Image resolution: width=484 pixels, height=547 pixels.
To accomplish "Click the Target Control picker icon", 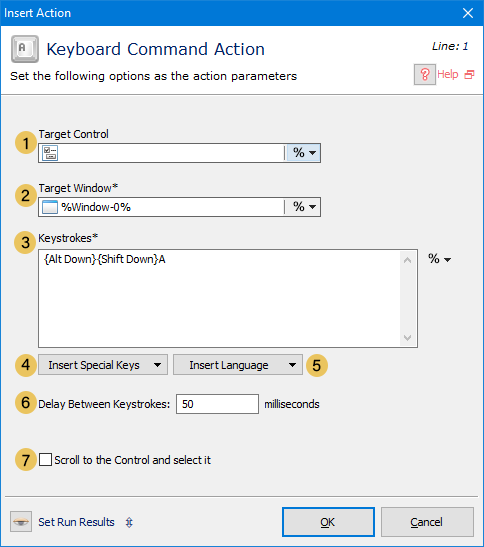I will 50,153.
